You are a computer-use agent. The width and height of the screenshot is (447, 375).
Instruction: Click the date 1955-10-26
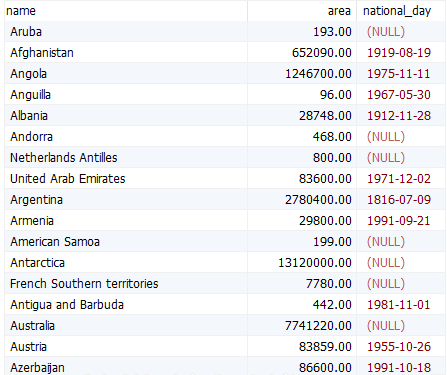click(x=399, y=347)
